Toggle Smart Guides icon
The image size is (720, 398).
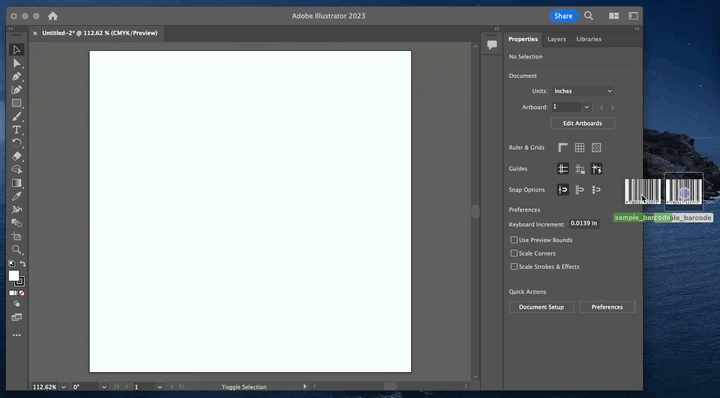pos(596,168)
